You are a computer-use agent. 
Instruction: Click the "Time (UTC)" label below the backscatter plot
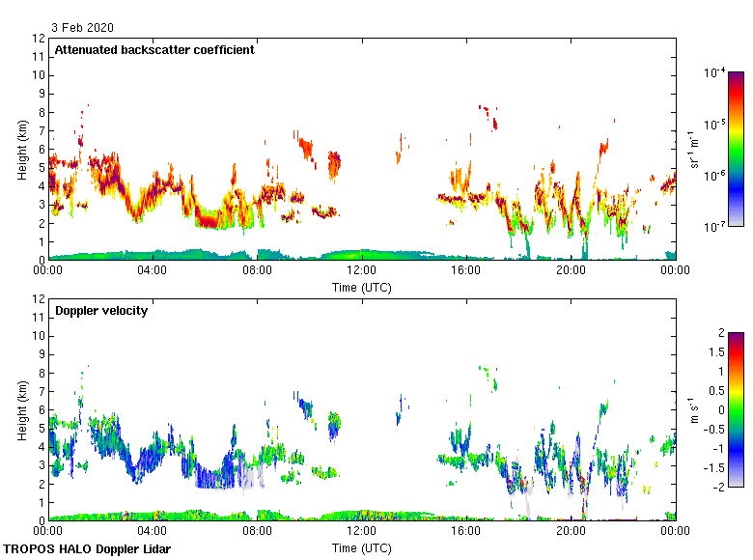pyautogui.click(x=361, y=287)
